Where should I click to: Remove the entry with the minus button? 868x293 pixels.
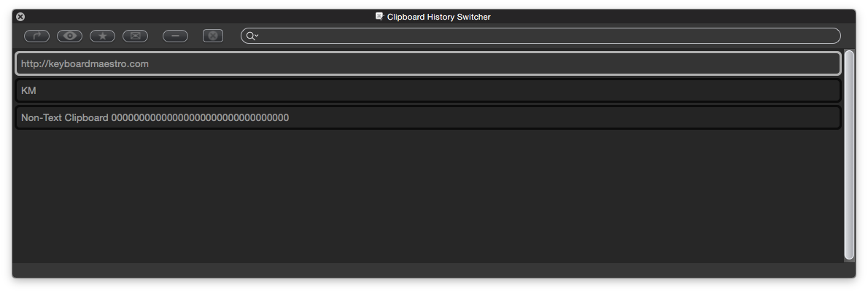coord(176,36)
